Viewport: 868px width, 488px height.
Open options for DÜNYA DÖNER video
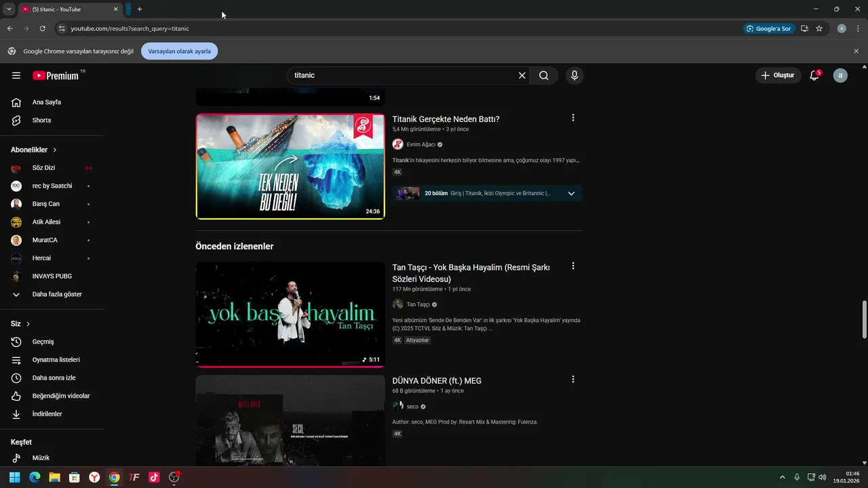click(573, 380)
